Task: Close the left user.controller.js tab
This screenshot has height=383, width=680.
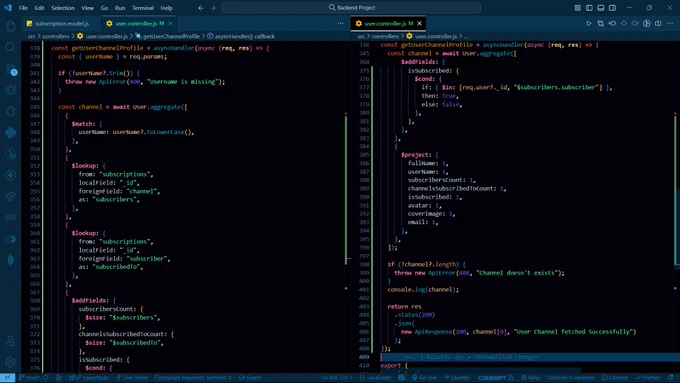Action: click(170, 23)
